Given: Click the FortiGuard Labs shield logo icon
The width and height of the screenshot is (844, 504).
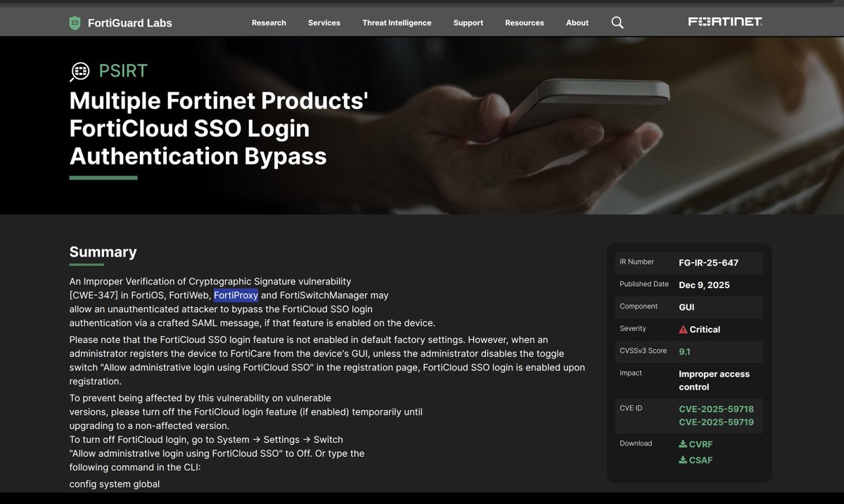Looking at the screenshot, I should pyautogui.click(x=75, y=23).
